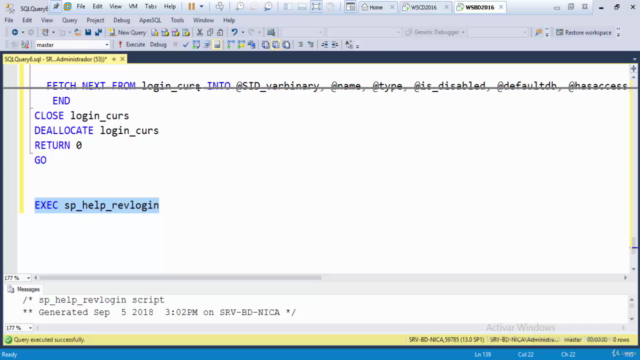
Task: Open SSMS Project menu
Action: (x=95, y=20)
